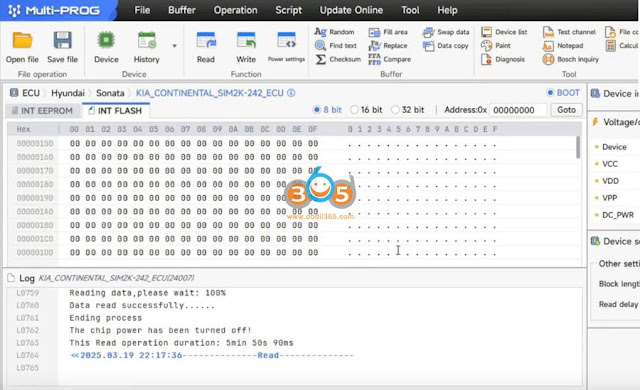
Task: Open the History icon
Action: tap(147, 40)
